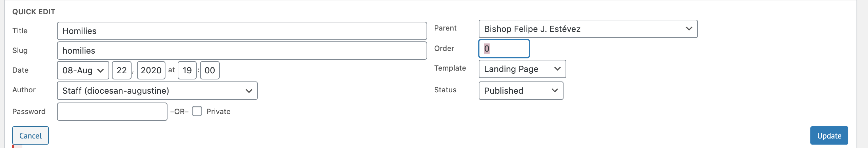Enable the Private checkbox

197,111
